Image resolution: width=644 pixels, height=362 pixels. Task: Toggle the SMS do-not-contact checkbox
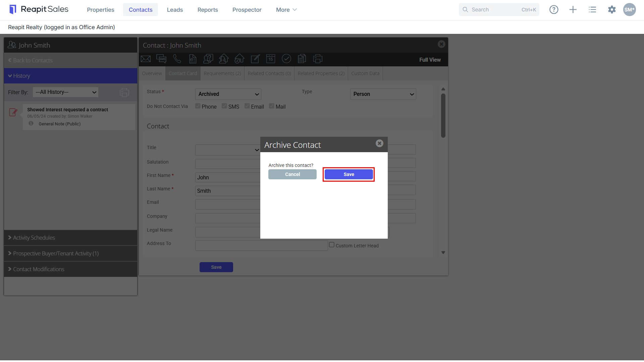point(224,106)
